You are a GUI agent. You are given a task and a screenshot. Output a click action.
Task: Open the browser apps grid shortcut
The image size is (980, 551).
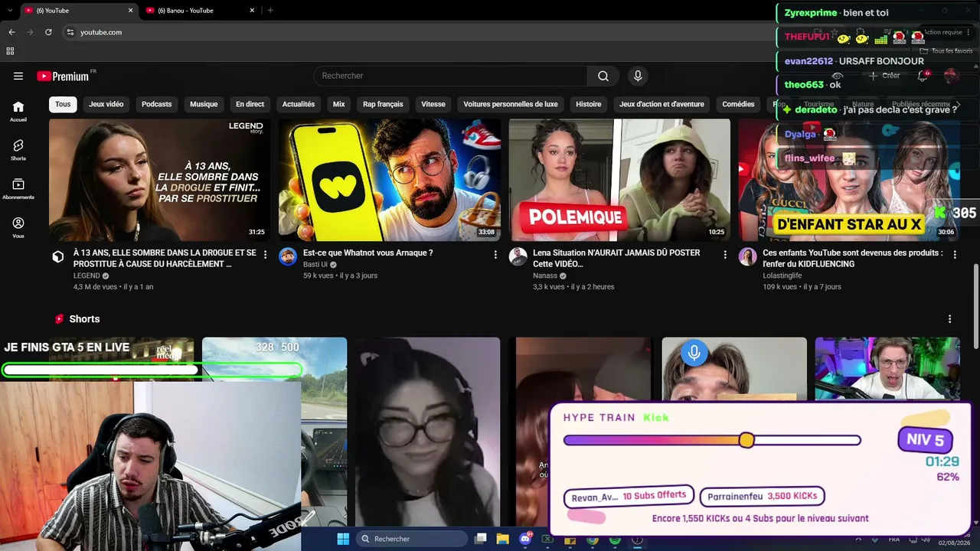(10, 51)
